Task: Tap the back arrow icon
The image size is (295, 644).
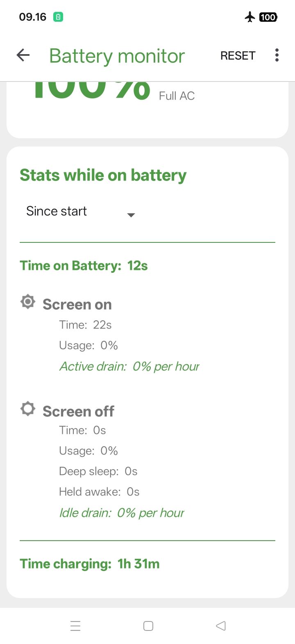Action: tap(23, 55)
